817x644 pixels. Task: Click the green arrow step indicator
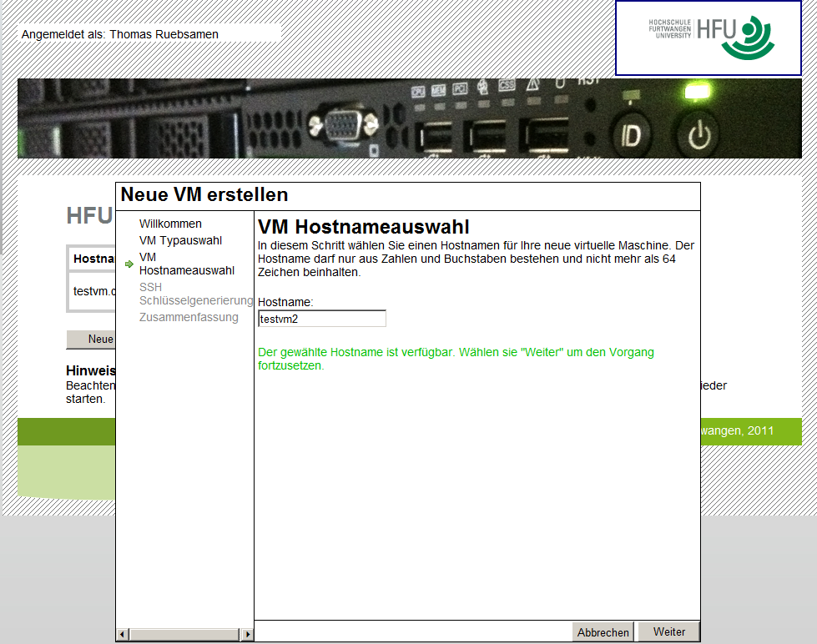[x=129, y=263]
